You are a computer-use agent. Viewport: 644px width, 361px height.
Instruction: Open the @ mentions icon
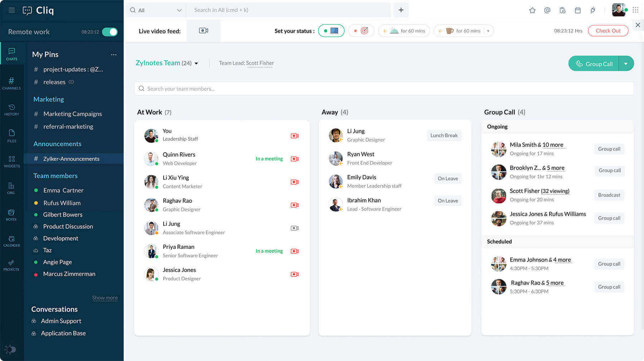pos(547,10)
